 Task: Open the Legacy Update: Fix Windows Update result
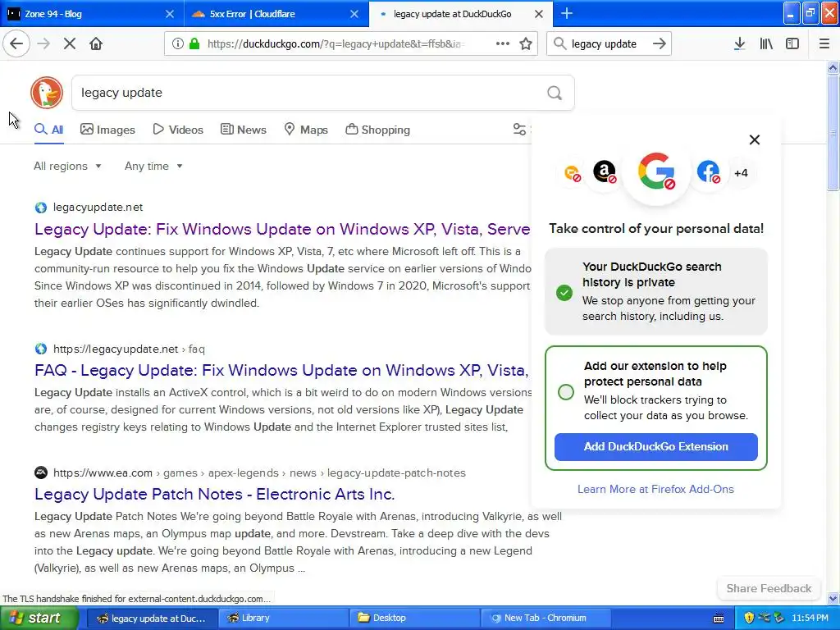tap(282, 230)
